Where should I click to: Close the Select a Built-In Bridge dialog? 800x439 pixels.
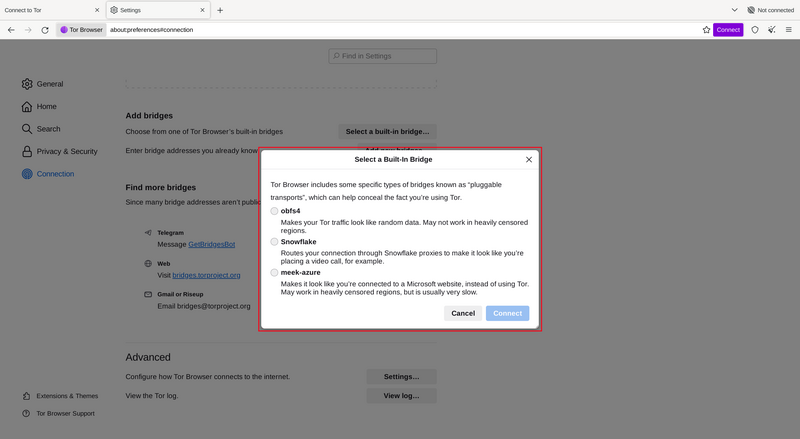529,160
